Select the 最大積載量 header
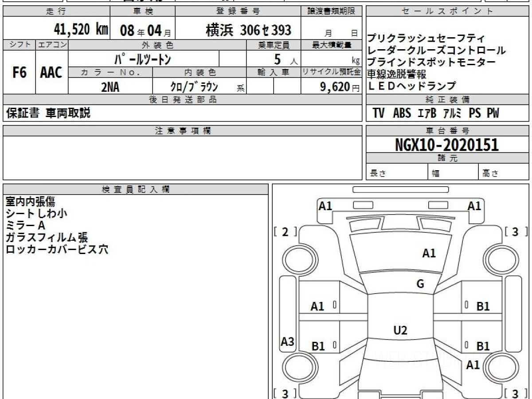Image resolution: width=532 pixels, height=399 pixels. pyautogui.click(x=332, y=45)
